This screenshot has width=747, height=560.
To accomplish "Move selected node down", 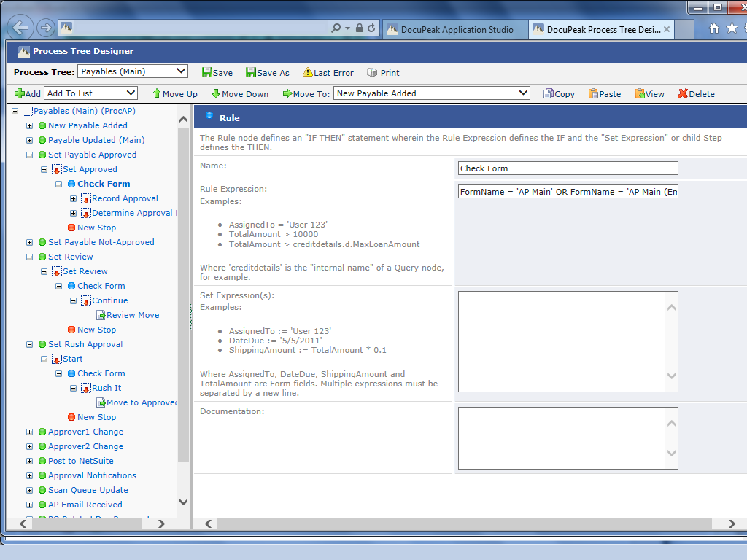I will [239, 93].
